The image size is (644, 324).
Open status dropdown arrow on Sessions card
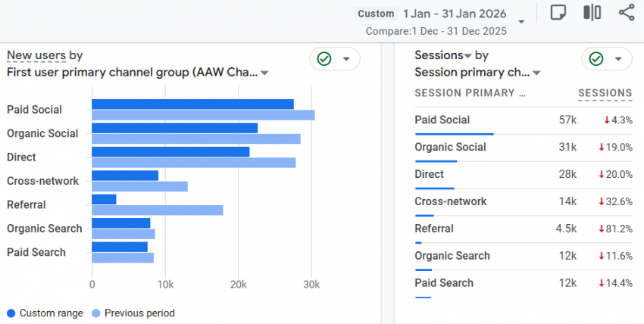click(x=618, y=59)
